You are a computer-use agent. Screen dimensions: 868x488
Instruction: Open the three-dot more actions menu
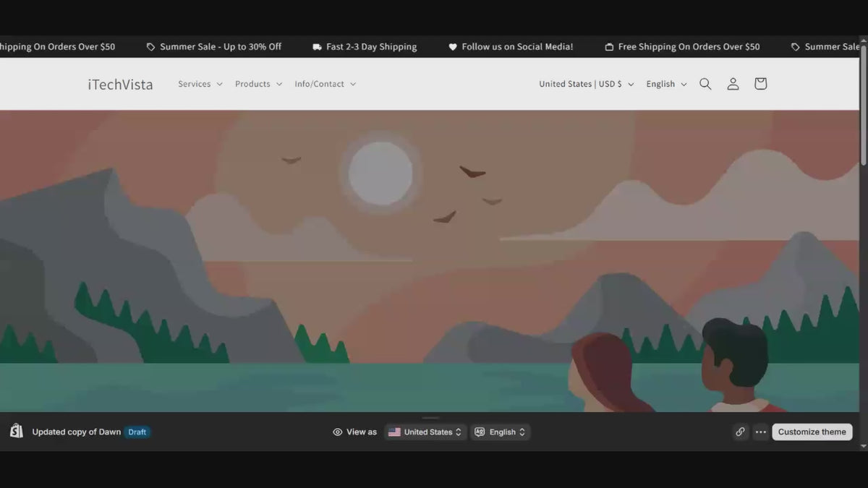click(760, 432)
